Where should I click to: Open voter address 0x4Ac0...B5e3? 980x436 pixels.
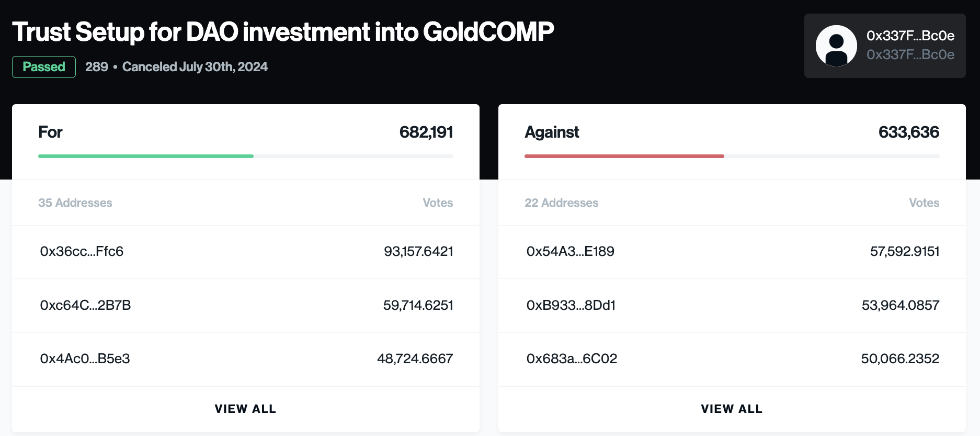point(85,359)
